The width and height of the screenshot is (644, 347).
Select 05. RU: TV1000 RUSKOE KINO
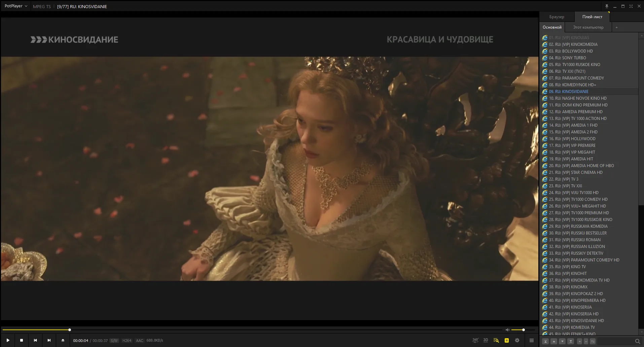589,65
